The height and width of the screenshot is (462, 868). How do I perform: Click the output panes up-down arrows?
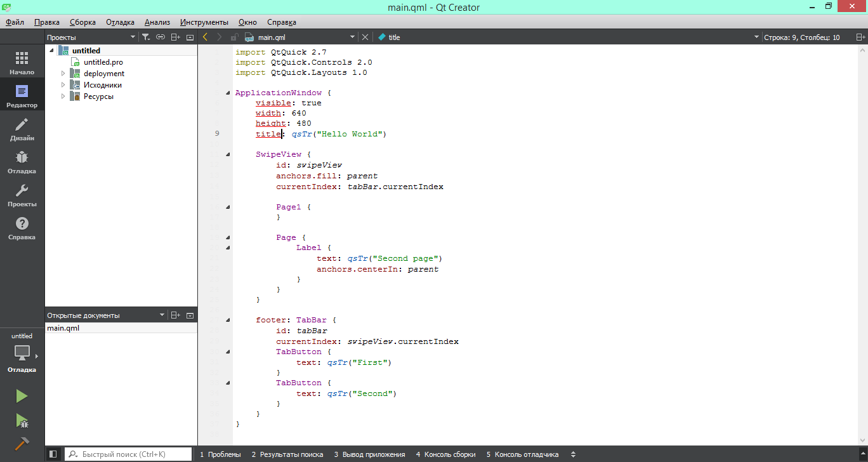(x=574, y=454)
